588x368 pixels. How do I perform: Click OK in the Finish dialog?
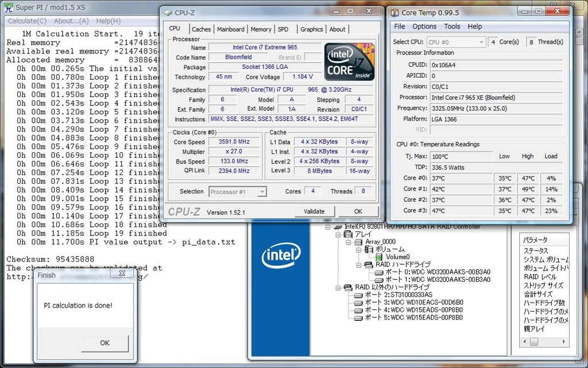pos(105,343)
